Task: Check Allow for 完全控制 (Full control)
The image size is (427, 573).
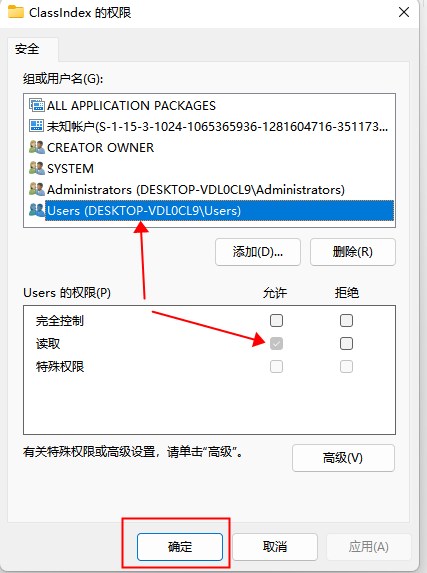Action: point(276,320)
